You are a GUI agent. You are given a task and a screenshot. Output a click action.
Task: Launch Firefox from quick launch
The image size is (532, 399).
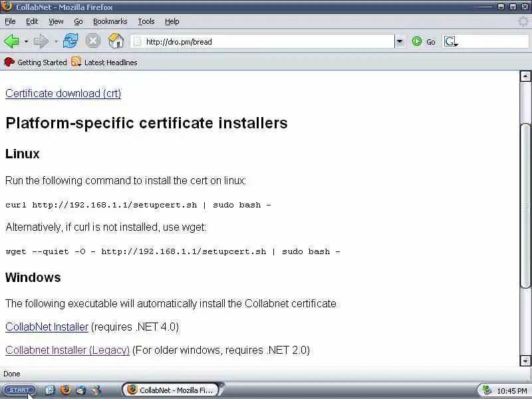tap(66, 390)
